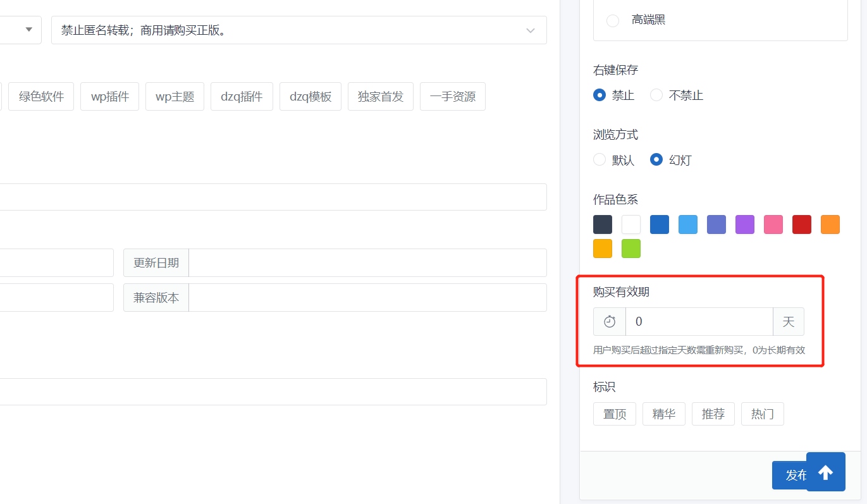Pick the purple color swatch
The height and width of the screenshot is (504, 867).
[745, 224]
